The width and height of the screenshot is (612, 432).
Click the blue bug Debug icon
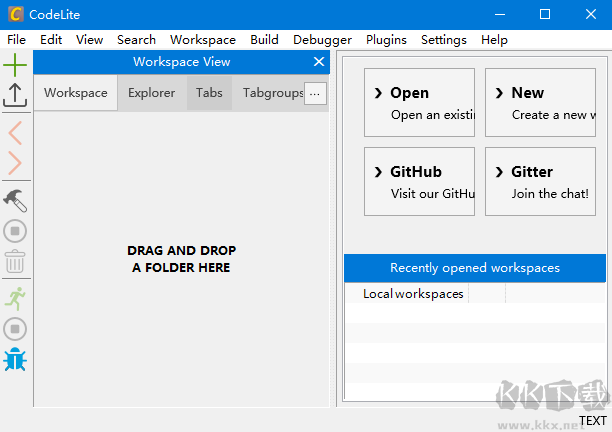coord(15,359)
